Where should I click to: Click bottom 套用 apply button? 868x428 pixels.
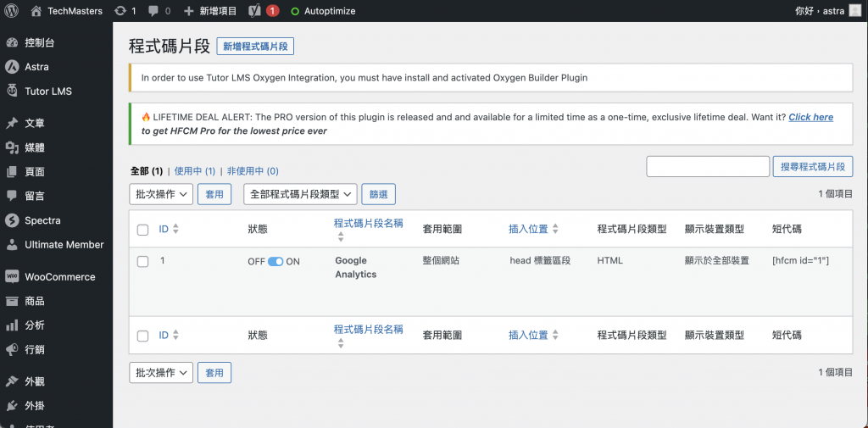pyautogui.click(x=214, y=373)
